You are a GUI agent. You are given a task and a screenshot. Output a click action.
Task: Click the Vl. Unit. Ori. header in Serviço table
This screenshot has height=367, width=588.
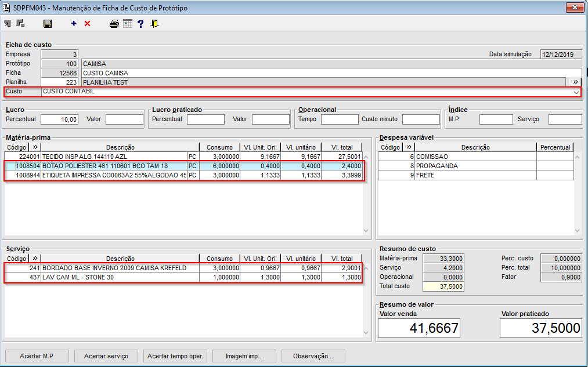(260, 259)
